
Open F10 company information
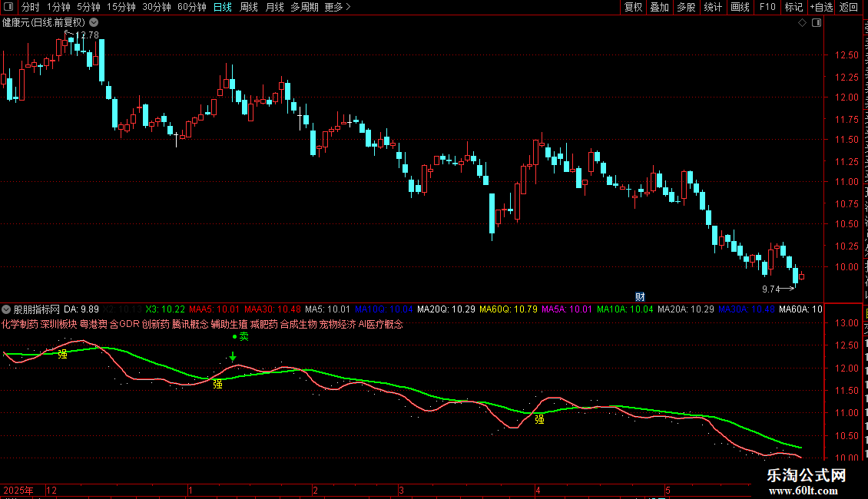[767, 7]
